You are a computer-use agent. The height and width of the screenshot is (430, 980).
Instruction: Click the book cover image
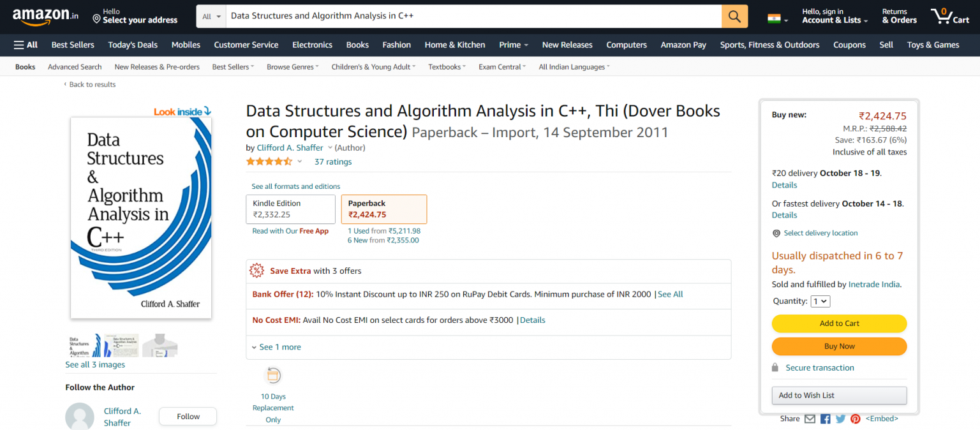[141, 218]
